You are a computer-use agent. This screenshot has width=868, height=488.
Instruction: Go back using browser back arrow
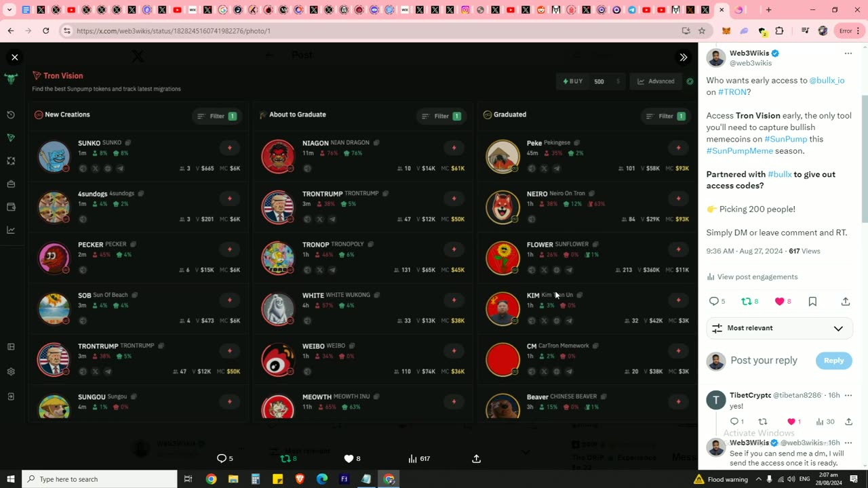tap(11, 30)
